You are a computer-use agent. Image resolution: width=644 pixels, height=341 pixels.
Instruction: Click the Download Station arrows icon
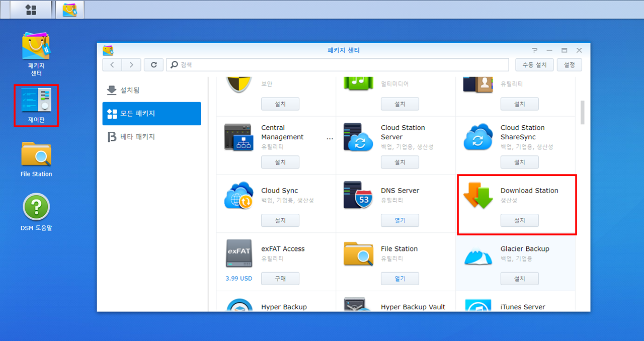(x=478, y=195)
